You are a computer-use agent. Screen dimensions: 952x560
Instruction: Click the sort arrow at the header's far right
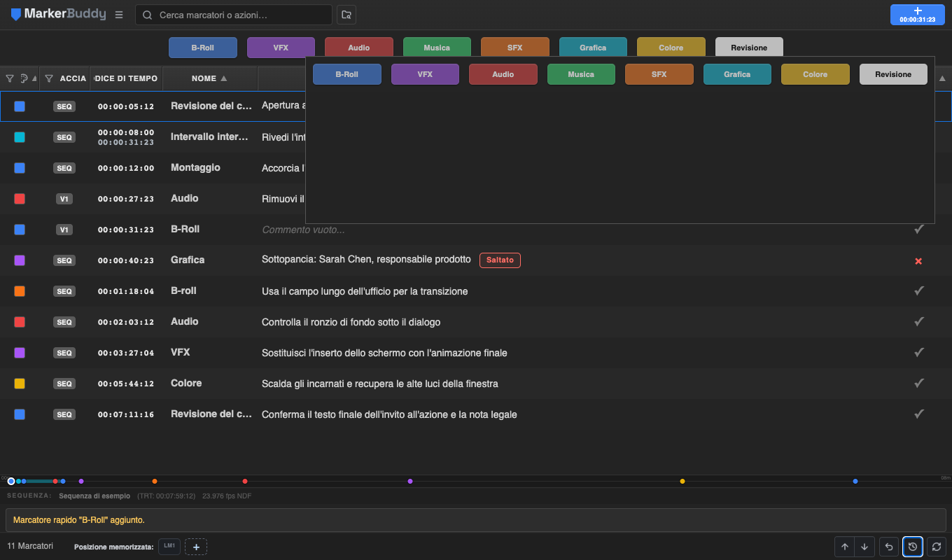tap(941, 78)
